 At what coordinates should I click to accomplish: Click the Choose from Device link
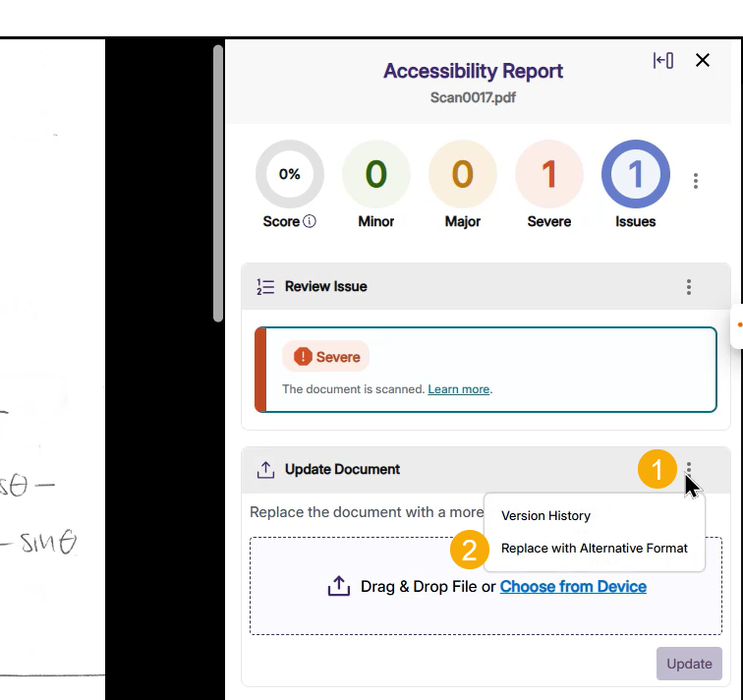tap(573, 587)
